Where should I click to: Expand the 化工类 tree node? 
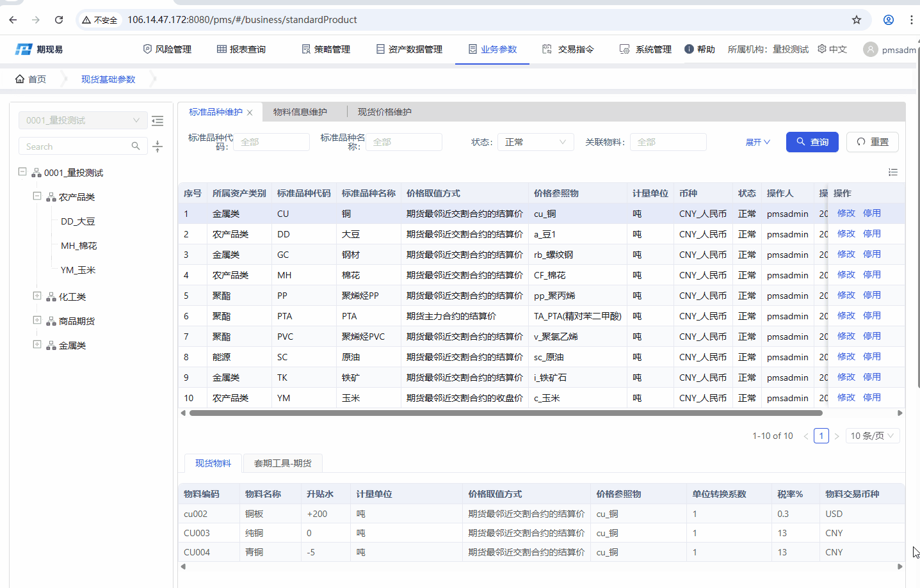tap(37, 296)
